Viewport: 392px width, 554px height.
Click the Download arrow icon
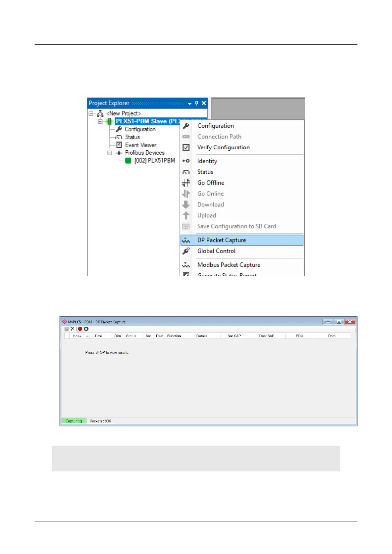[x=186, y=205]
